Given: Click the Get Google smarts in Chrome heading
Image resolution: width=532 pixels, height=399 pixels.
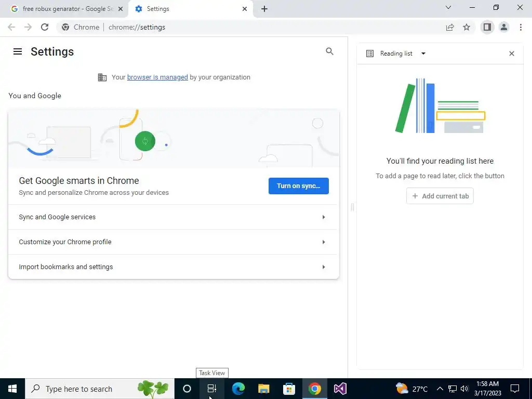Looking at the screenshot, I should [79, 181].
